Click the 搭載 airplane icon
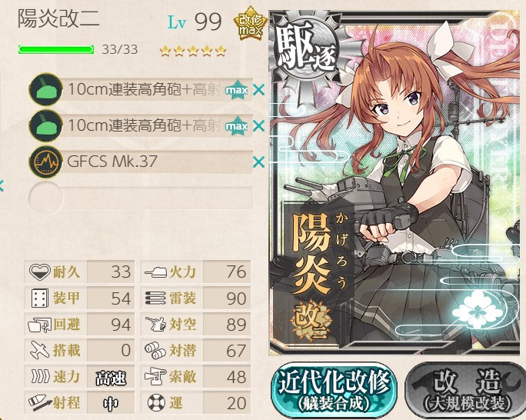 40,350
